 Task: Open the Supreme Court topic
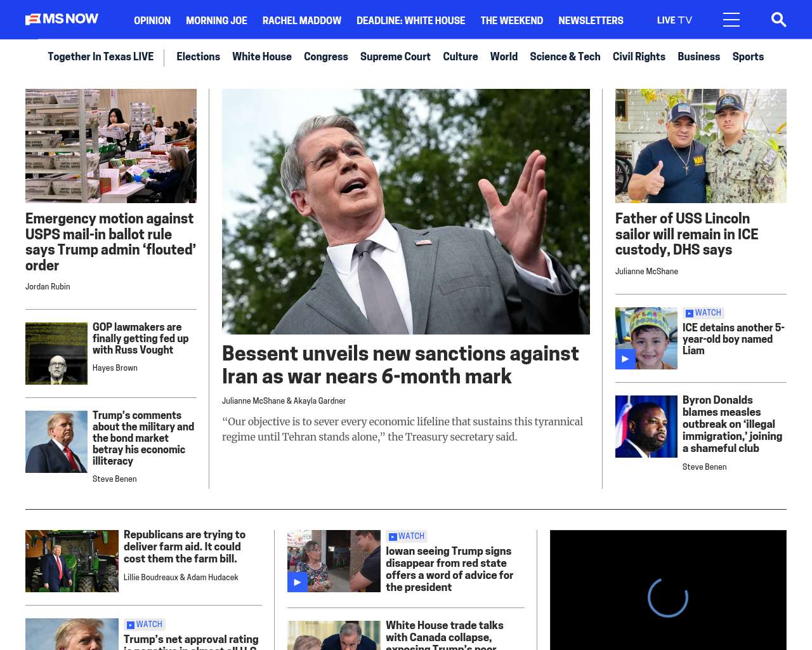pyautogui.click(x=395, y=56)
